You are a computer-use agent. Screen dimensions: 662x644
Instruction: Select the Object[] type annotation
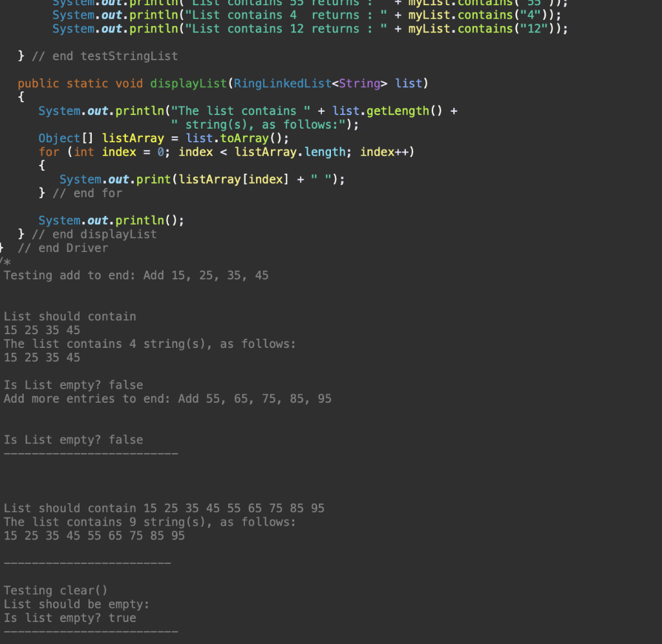click(67, 138)
